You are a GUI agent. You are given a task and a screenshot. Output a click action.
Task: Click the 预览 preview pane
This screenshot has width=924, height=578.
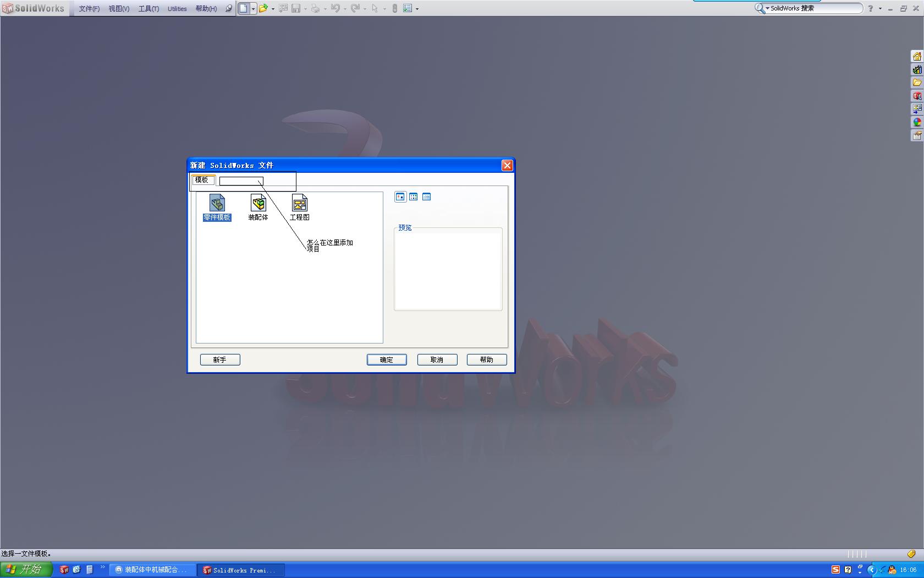pyautogui.click(x=448, y=270)
